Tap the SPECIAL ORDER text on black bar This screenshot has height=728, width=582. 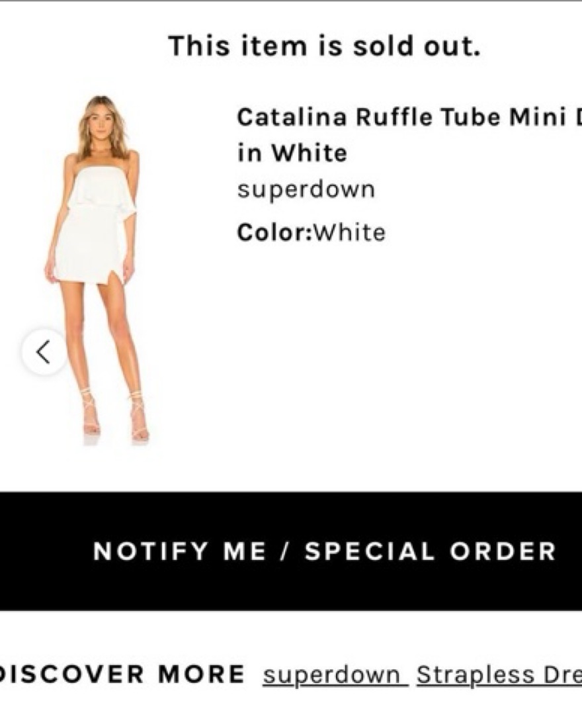tap(430, 551)
